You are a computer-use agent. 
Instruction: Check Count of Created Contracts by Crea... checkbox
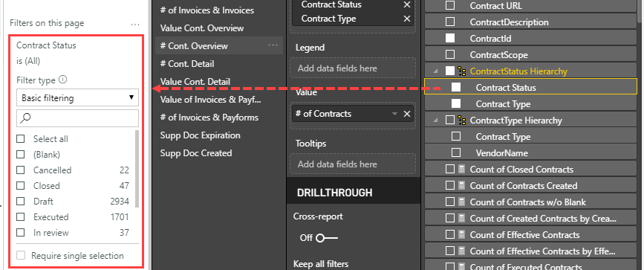pyautogui.click(x=450, y=218)
